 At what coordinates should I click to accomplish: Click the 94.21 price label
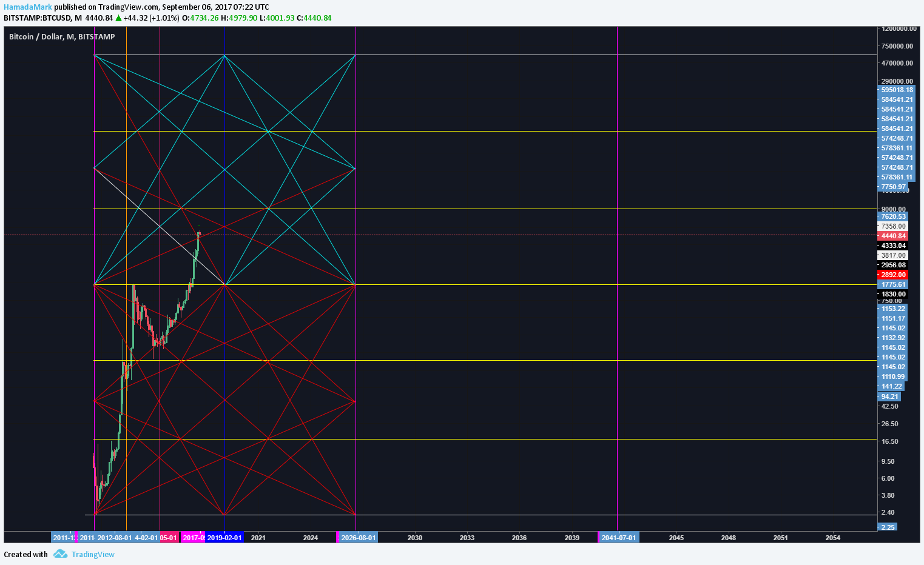tap(889, 396)
